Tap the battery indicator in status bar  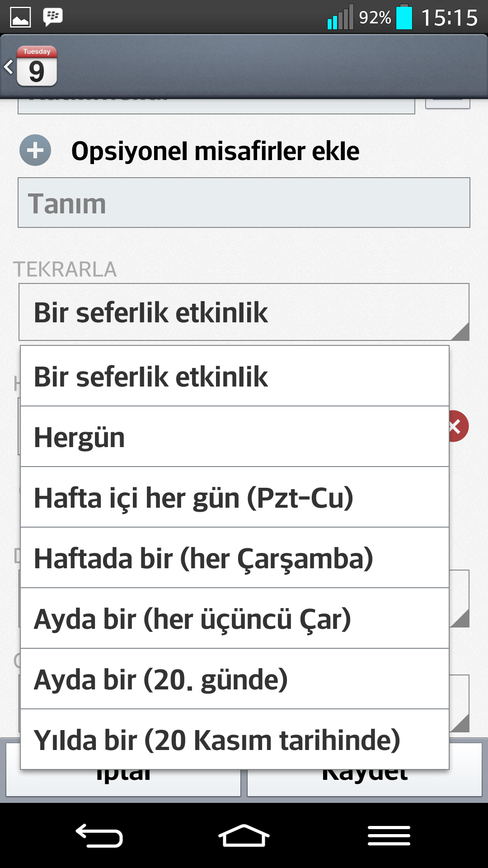[404, 17]
